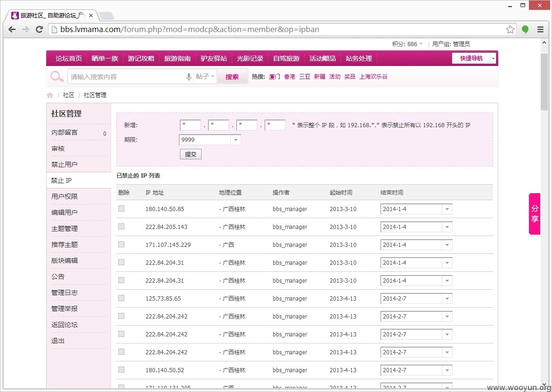Viewport: 552px width, 392px height.
Task: Check the delete box for 180.140.50.52
Action: (x=121, y=369)
